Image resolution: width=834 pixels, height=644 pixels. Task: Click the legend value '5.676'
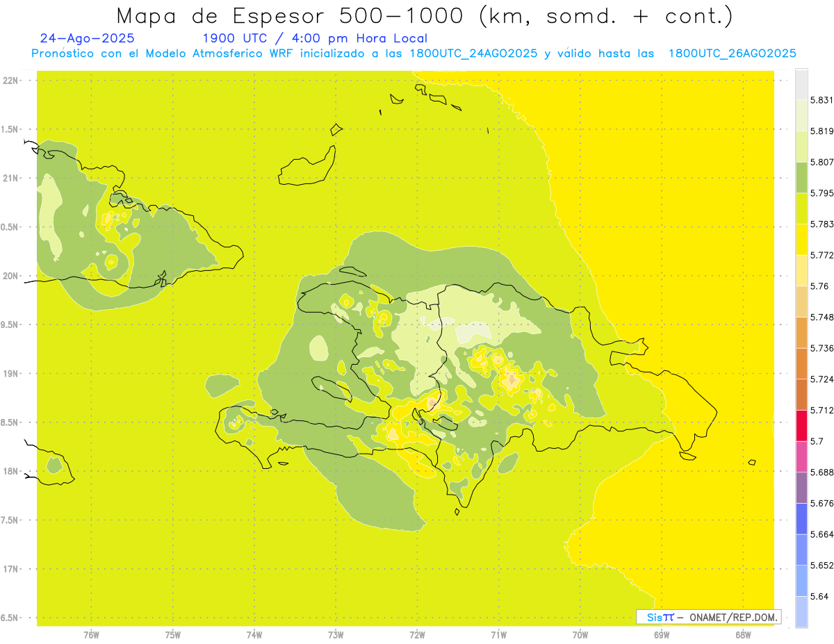(821, 503)
